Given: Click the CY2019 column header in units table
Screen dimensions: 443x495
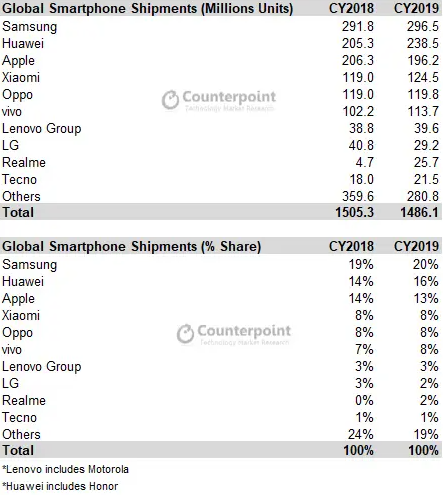Looking at the screenshot, I should tap(416, 8).
